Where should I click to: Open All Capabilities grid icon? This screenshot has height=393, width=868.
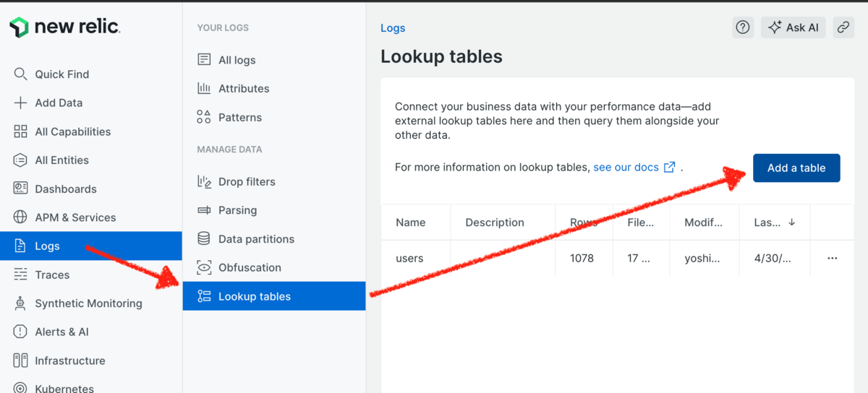(x=20, y=131)
